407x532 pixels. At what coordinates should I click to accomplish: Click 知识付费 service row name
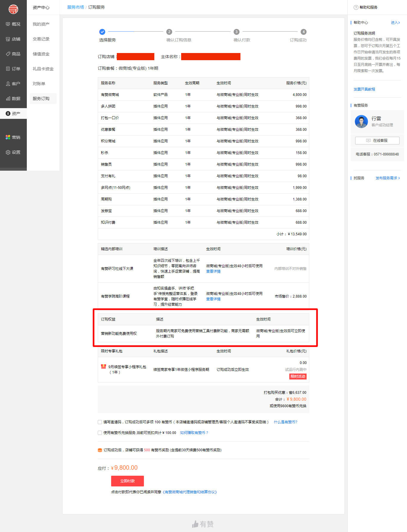(x=108, y=223)
